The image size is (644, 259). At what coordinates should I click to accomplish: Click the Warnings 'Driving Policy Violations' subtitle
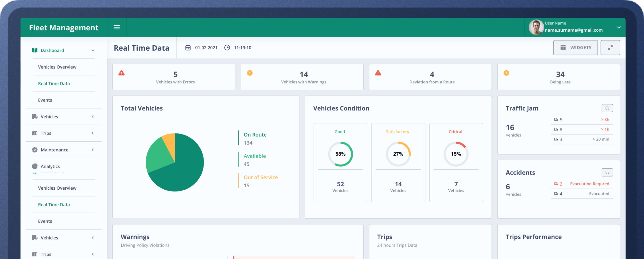pos(145,245)
